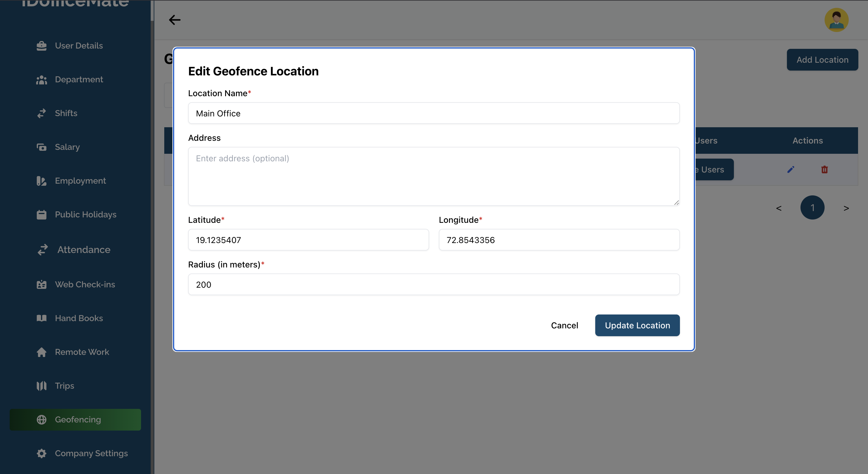Click the sidebar vertical scrollbar
Image resolution: width=868 pixels, height=474 pixels.
(152, 10)
